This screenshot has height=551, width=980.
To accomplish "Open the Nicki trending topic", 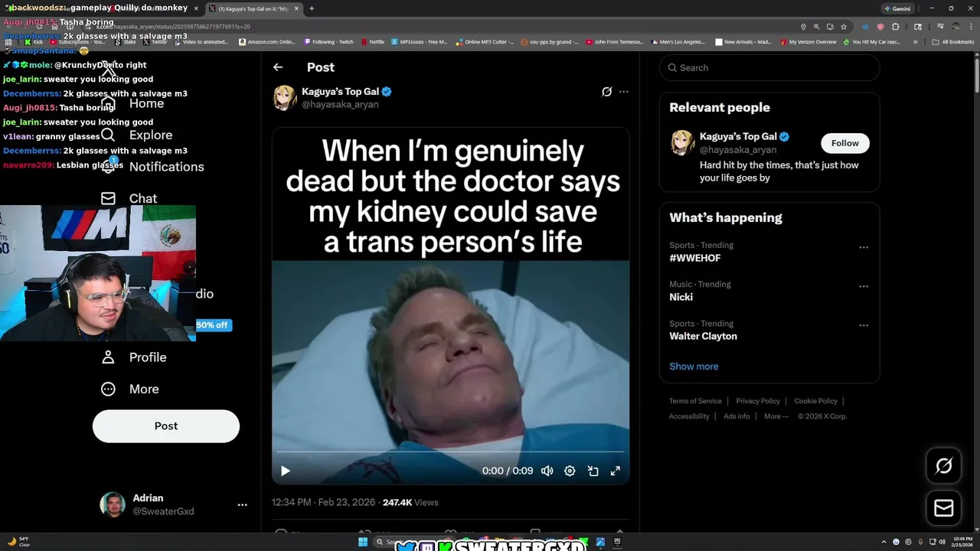I will 681,297.
